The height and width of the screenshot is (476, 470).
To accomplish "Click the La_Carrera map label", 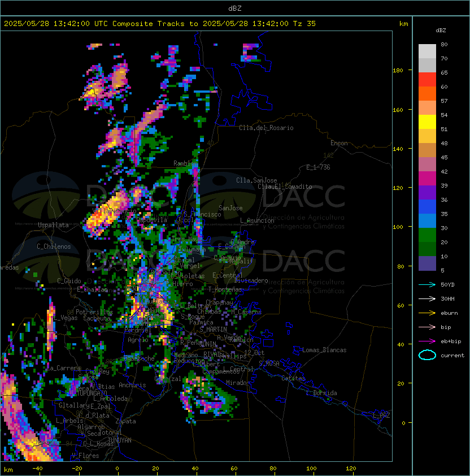I will point(63,368).
